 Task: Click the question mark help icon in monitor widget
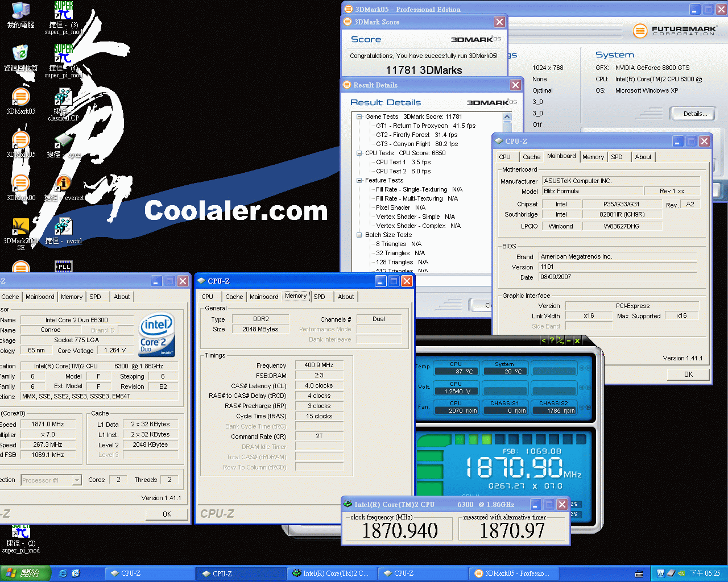pyautogui.click(x=552, y=340)
